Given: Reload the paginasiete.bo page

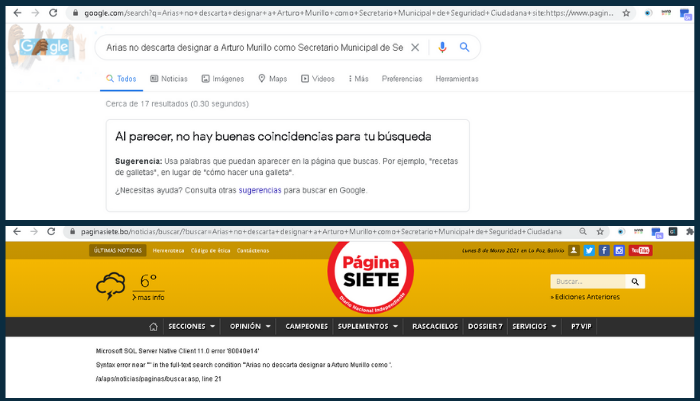Looking at the screenshot, I should (51, 231).
